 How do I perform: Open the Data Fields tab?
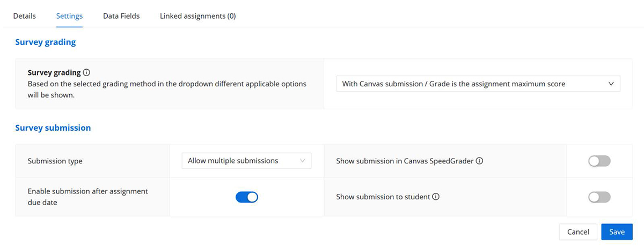(x=121, y=16)
